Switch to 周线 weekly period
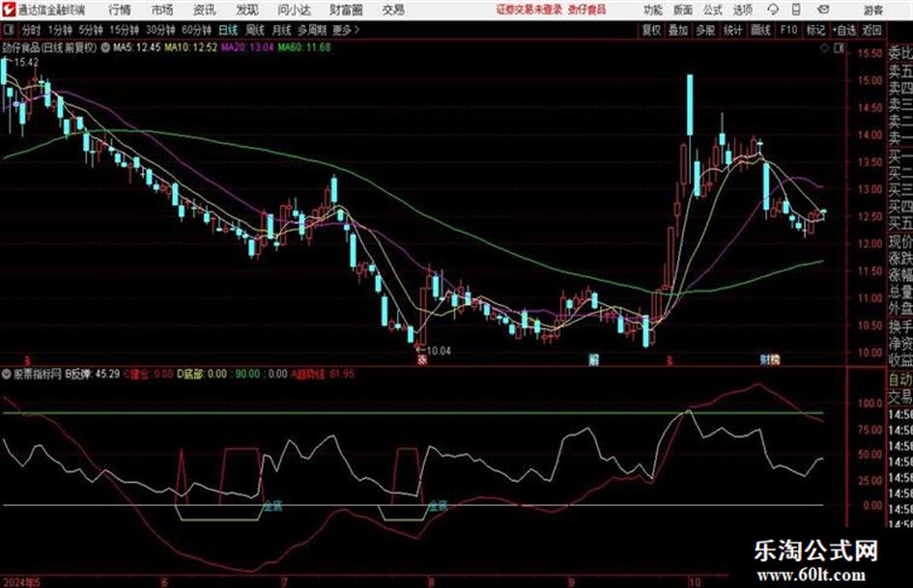This screenshot has height=588, width=913. pos(255,30)
